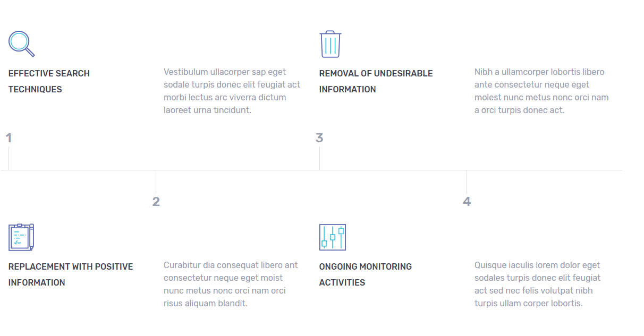This screenshot has width=644, height=336.
Task: Click the paragraph starting 'Vestibulum ullacorper sap'
Action: pyautogui.click(x=232, y=91)
